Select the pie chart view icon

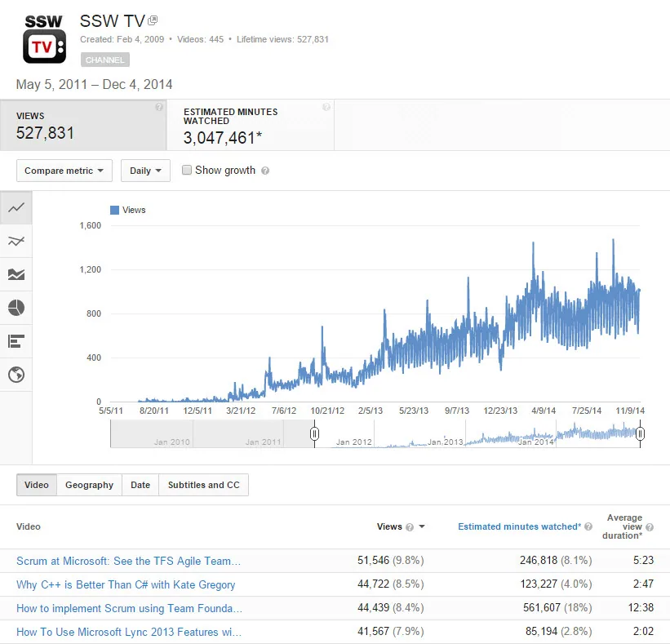pyautogui.click(x=16, y=308)
